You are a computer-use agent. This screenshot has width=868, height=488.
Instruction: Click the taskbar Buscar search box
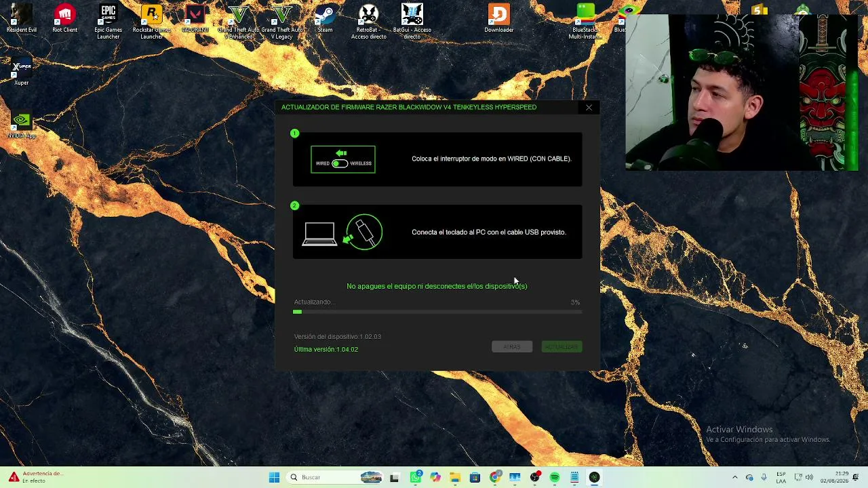click(335, 477)
